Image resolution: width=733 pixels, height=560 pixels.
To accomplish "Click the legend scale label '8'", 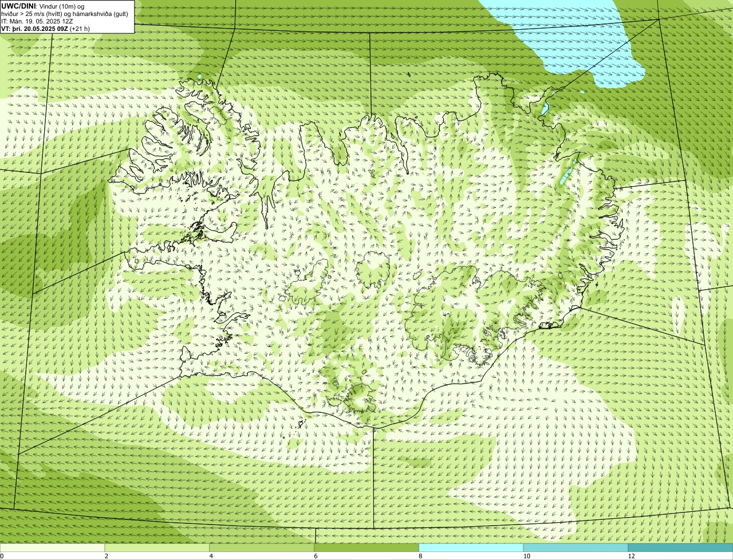I will coord(420,556).
